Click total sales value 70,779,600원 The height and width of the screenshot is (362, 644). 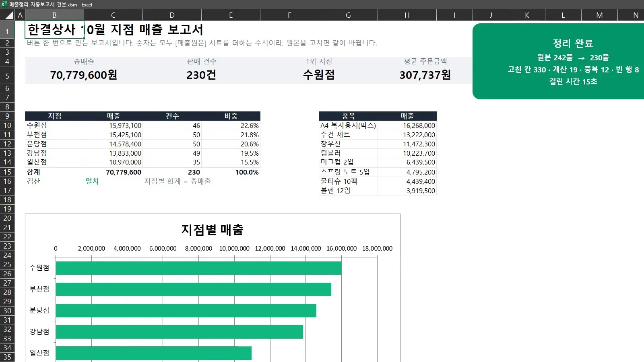pos(84,75)
